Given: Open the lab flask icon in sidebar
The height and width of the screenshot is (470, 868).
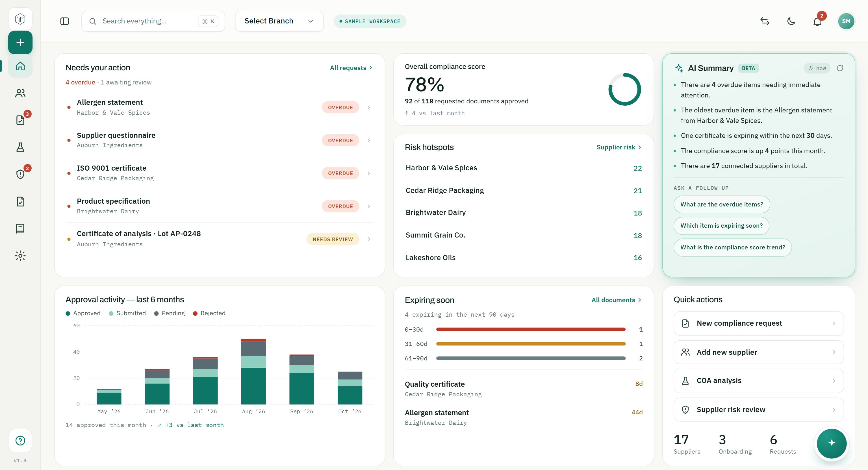Looking at the screenshot, I should pos(20,147).
